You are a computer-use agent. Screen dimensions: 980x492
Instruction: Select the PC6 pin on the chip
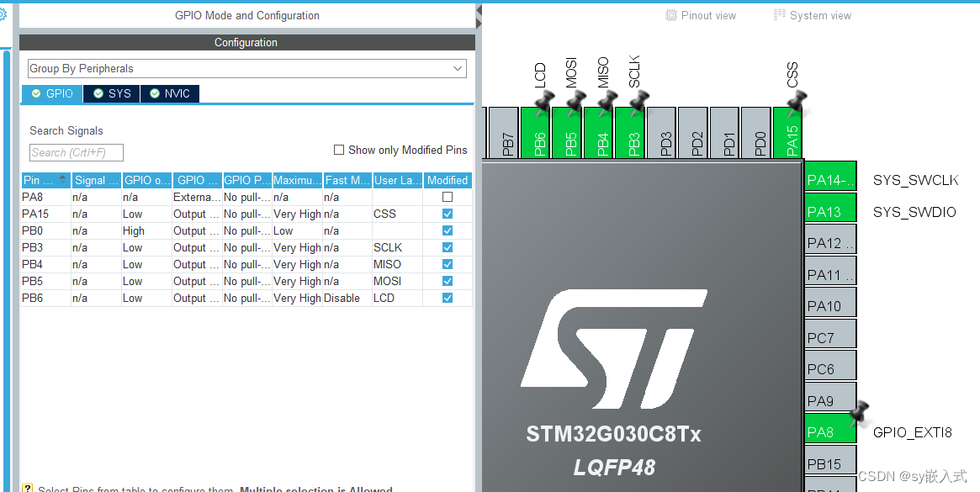(x=830, y=366)
